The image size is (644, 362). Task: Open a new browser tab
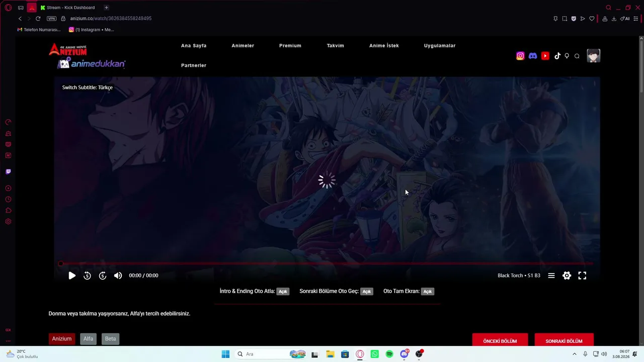(x=106, y=8)
